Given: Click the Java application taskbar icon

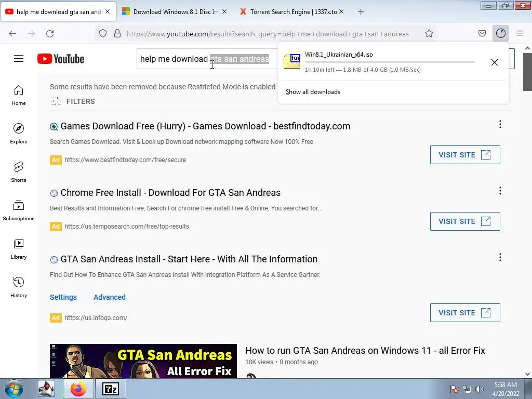Looking at the screenshot, I should tap(46, 389).
